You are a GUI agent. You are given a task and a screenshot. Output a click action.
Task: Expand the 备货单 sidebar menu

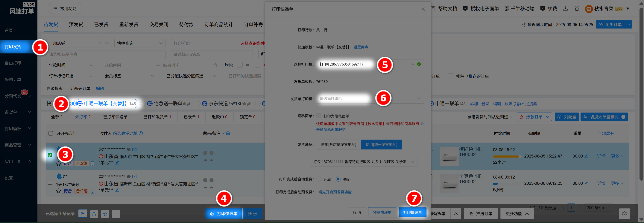click(x=18, y=112)
